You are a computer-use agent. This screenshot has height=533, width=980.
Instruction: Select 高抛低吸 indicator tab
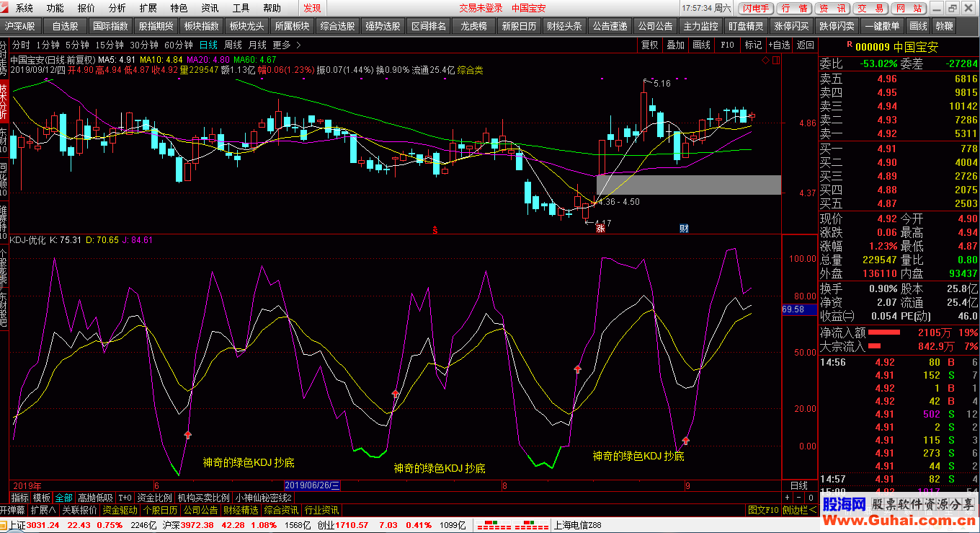pos(95,498)
